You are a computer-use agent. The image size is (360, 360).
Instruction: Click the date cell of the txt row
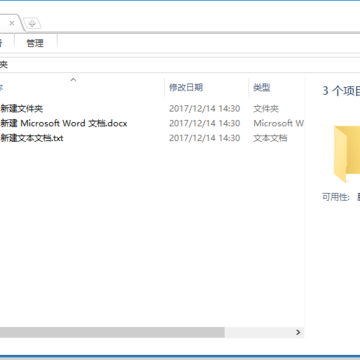pyautogui.click(x=204, y=138)
